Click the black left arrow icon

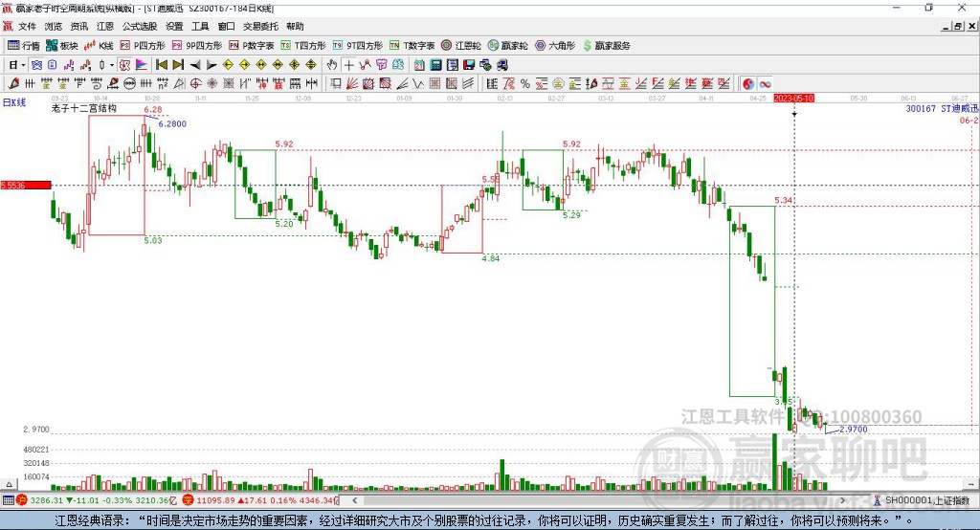pyautogui.click(x=195, y=65)
